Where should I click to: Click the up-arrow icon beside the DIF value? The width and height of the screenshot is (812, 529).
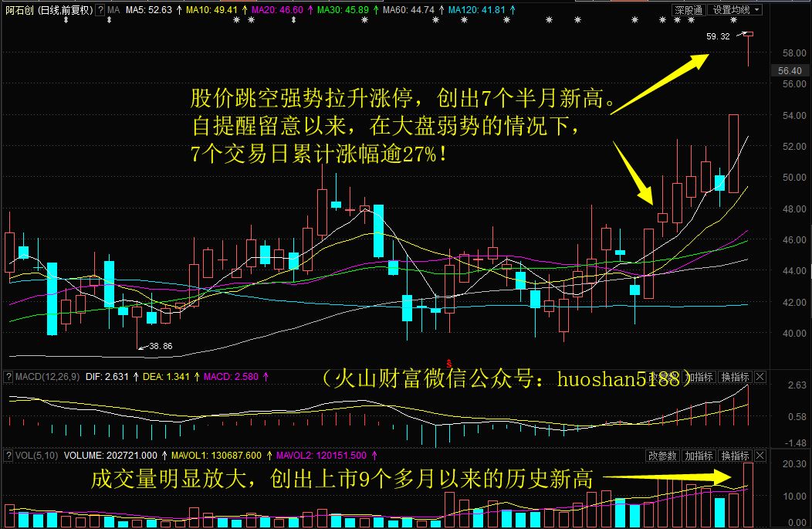click(135, 376)
